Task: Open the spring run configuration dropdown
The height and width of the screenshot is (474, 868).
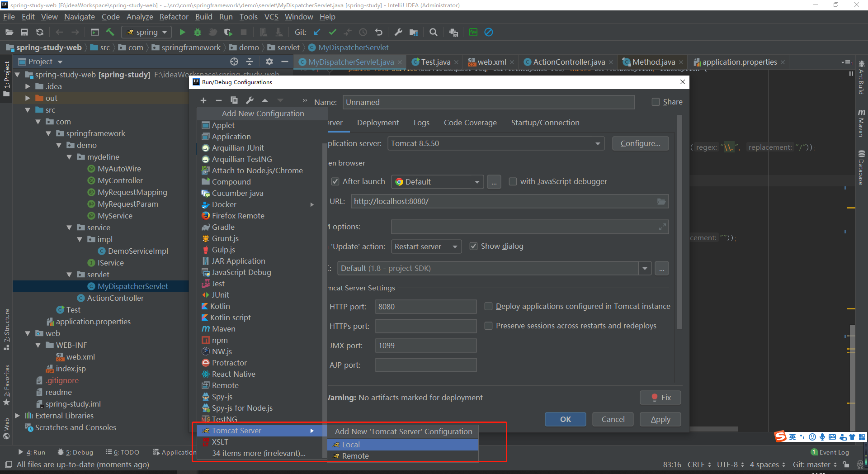Action: click(146, 32)
